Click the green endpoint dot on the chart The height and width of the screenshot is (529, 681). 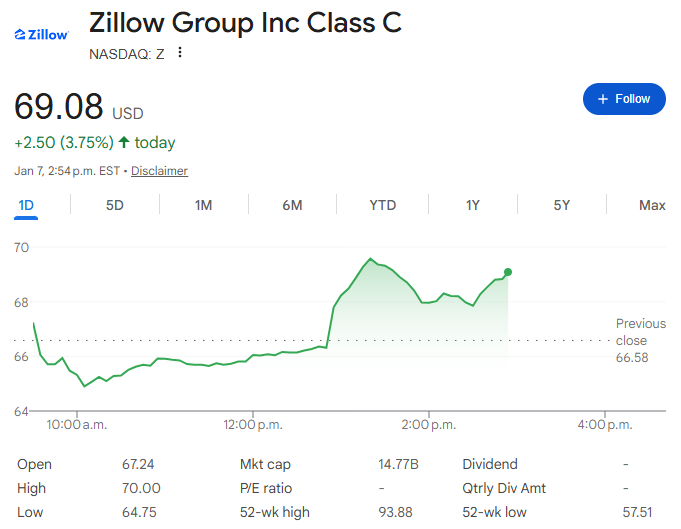[508, 272]
